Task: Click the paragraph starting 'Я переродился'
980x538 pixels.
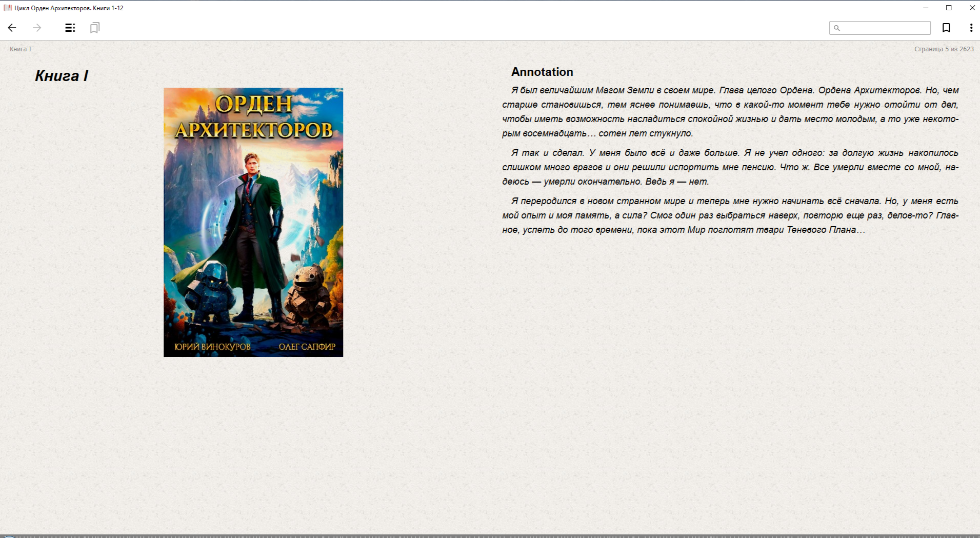Action: click(x=730, y=215)
